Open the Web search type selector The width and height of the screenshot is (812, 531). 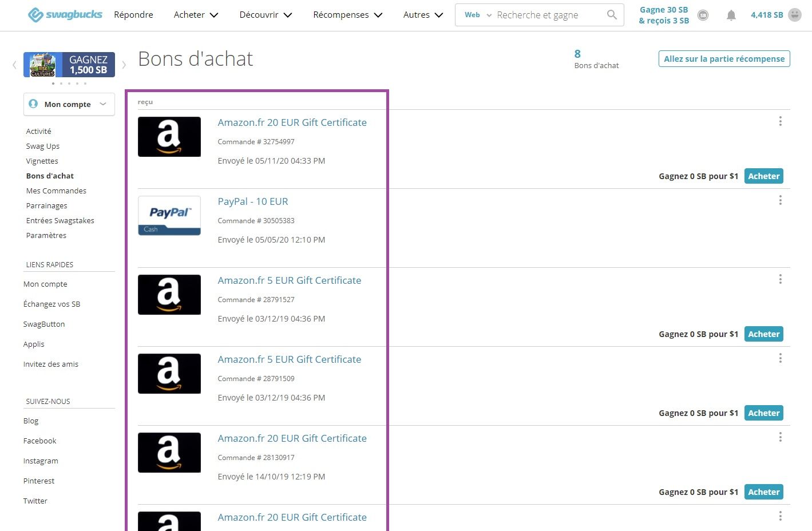tap(477, 15)
